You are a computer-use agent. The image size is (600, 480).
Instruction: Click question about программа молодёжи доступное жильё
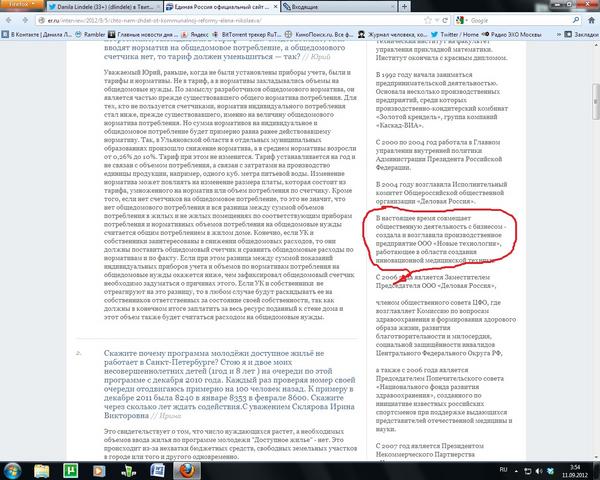pyautogui.click(x=229, y=384)
